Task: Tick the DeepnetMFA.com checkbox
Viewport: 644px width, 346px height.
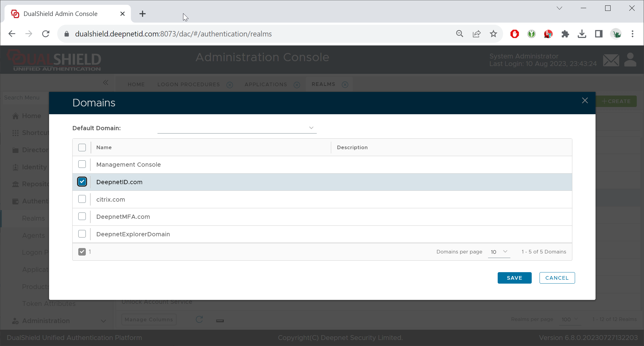Action: 82,216
